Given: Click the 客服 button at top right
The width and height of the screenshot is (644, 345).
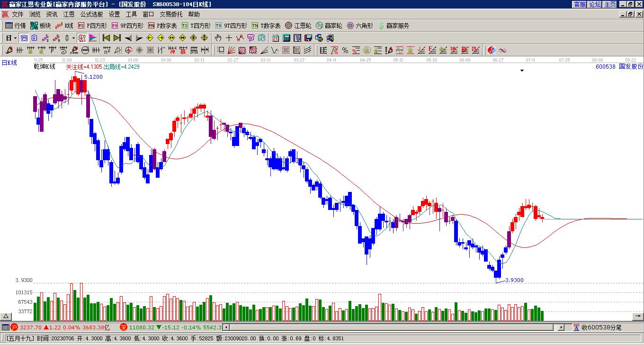Looking at the screenshot, I should click(580, 4).
